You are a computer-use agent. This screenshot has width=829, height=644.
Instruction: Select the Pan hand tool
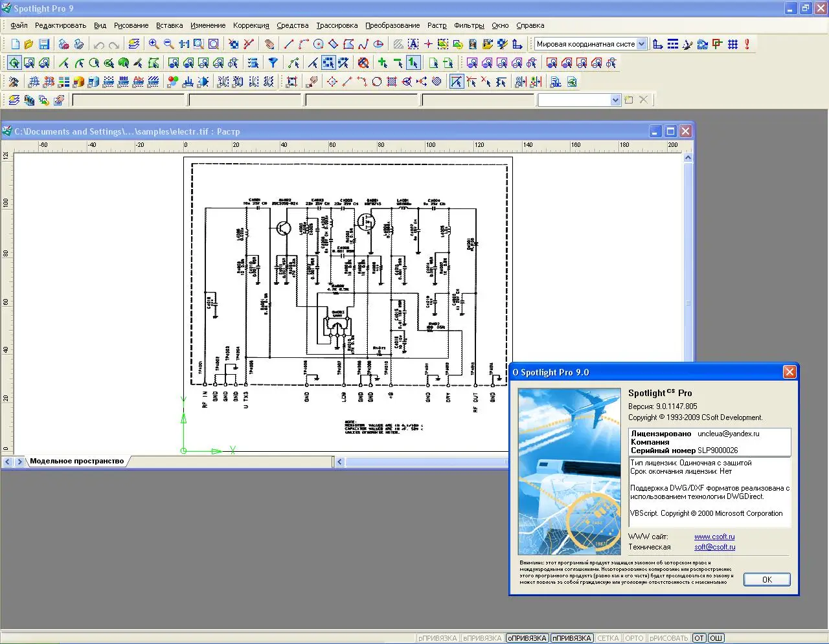[269, 44]
